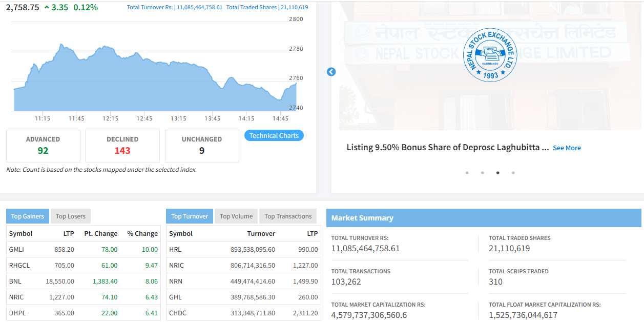
Task: Click the Advanced count box
Action: [x=43, y=146]
